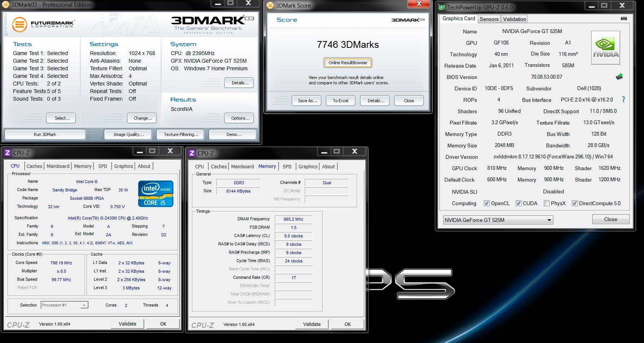Switch to the Validation tab in GPU-Z

click(514, 19)
